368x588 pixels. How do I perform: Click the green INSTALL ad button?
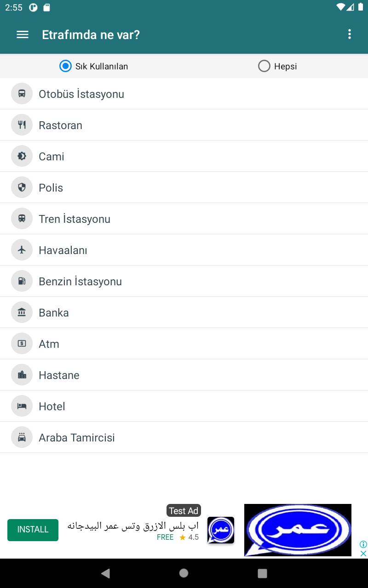point(33,530)
